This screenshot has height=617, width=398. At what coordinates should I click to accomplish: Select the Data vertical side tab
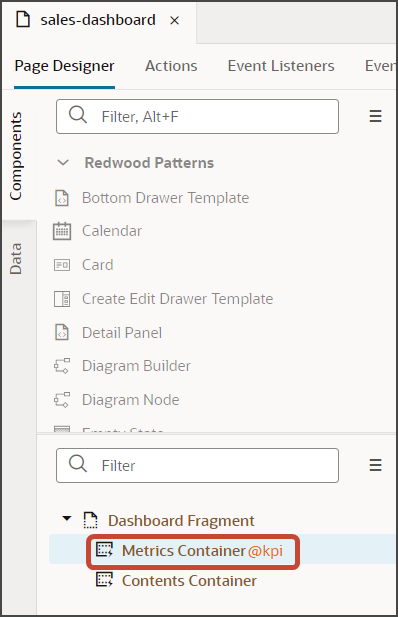coord(16,259)
